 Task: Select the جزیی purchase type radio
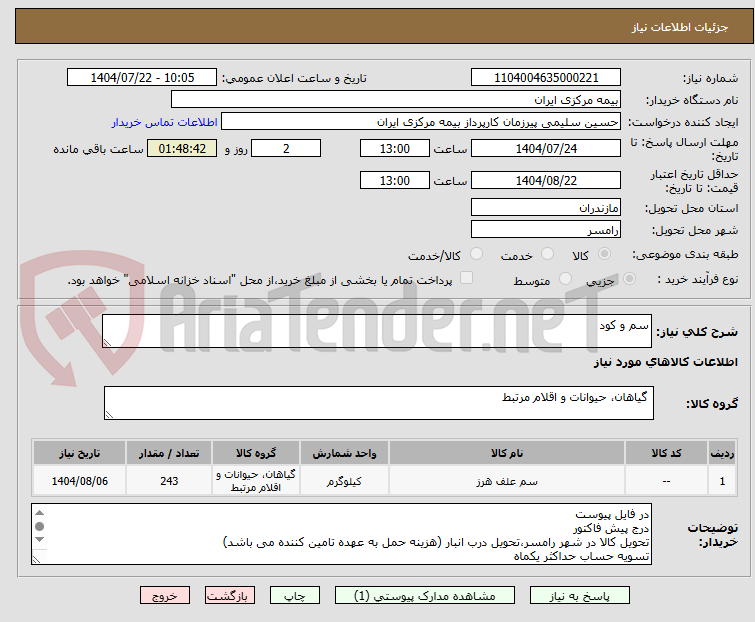coord(629,279)
